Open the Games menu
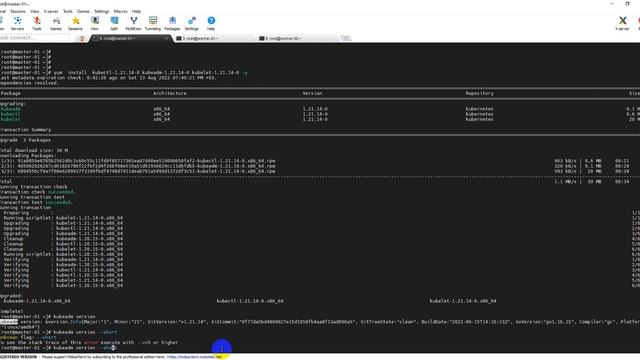The height and width of the screenshot is (360, 640). tap(83, 11)
